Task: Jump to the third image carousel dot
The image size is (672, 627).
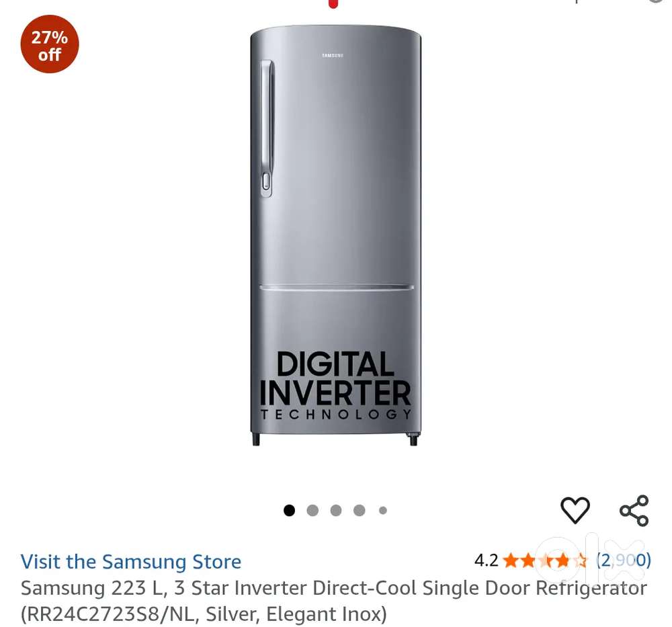Action: pyautogui.click(x=336, y=511)
